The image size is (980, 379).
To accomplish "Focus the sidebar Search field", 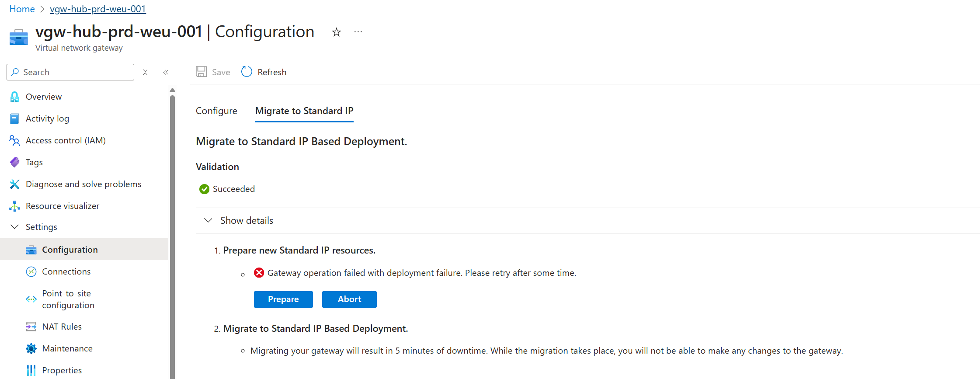I will pyautogui.click(x=70, y=72).
